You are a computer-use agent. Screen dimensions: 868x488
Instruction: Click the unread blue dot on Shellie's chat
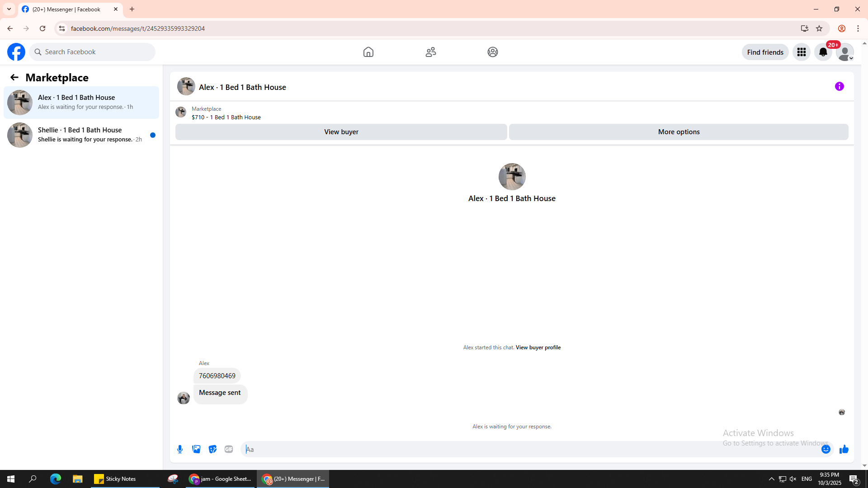click(x=153, y=135)
